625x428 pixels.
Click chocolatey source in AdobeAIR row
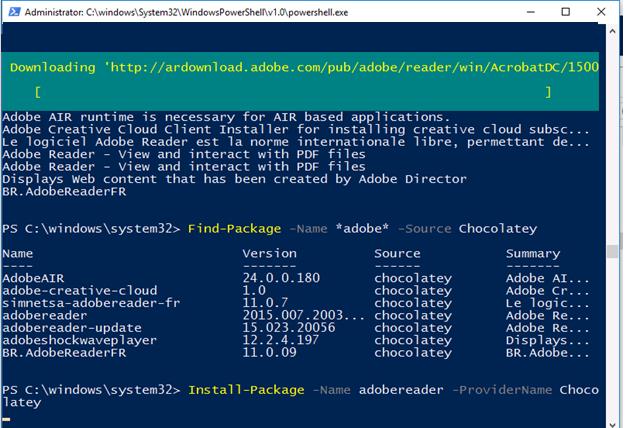click(x=413, y=278)
